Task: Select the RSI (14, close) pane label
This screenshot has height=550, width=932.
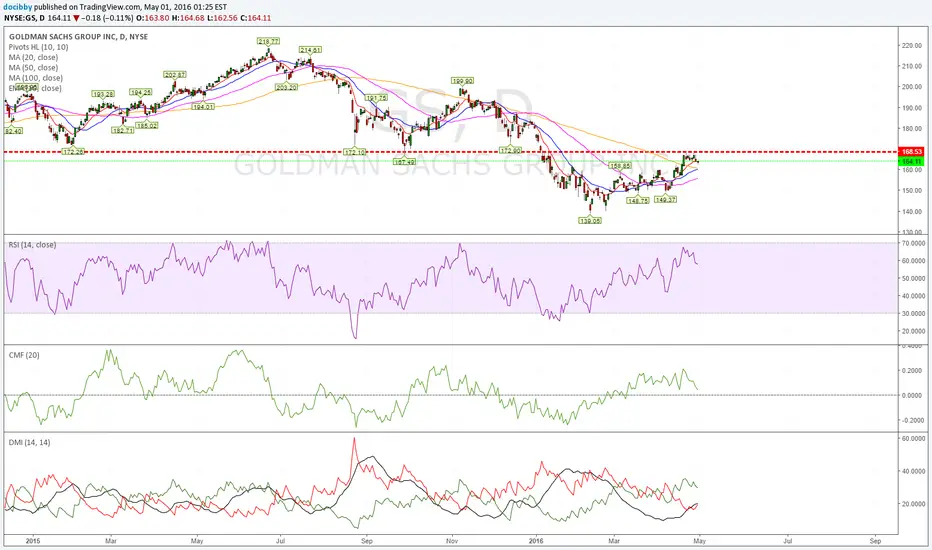Action: (32, 245)
